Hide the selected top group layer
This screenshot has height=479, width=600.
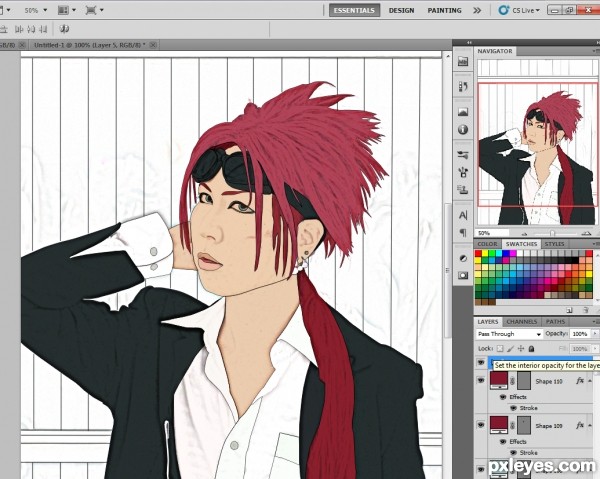coord(481,362)
